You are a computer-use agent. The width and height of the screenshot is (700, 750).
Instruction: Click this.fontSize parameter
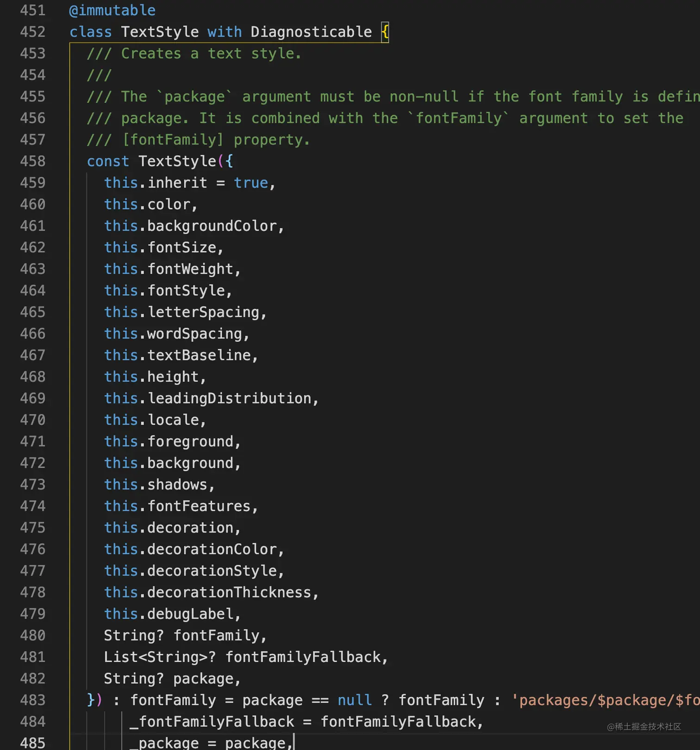[160, 248]
